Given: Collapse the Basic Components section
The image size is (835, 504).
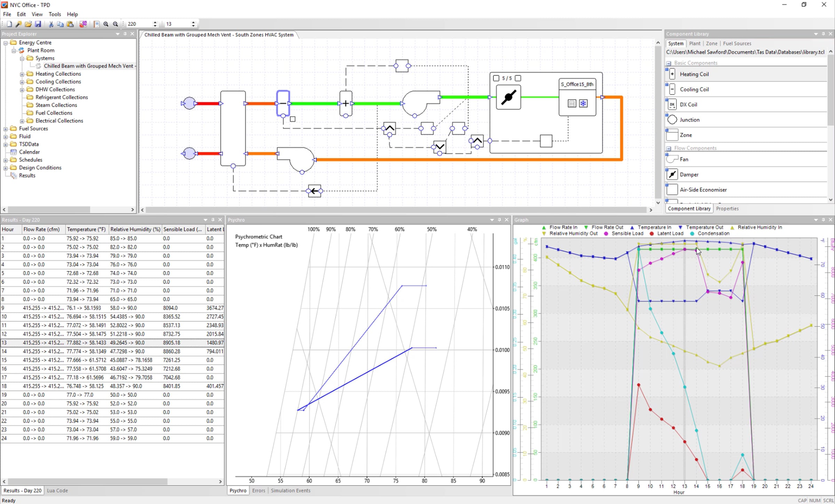Looking at the screenshot, I should point(669,63).
